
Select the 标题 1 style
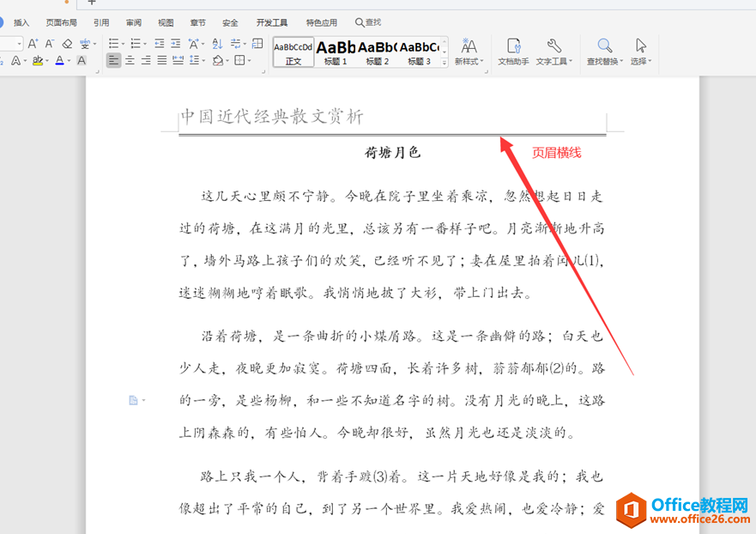pos(336,52)
